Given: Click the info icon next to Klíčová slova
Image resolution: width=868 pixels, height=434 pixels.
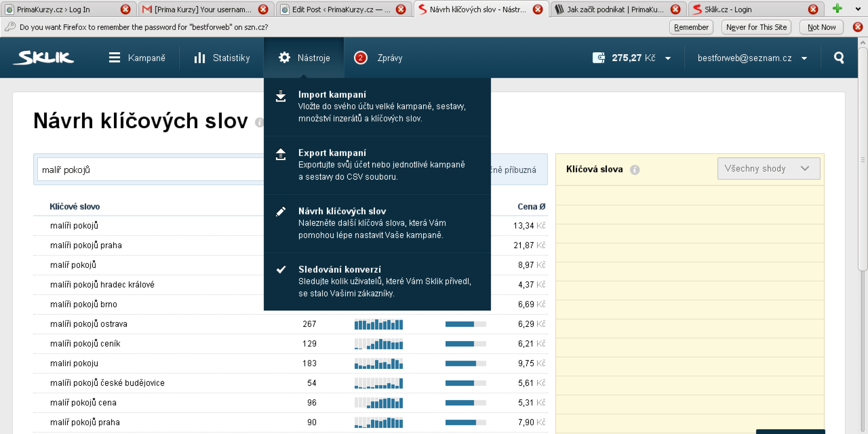Looking at the screenshot, I should pyautogui.click(x=634, y=170).
